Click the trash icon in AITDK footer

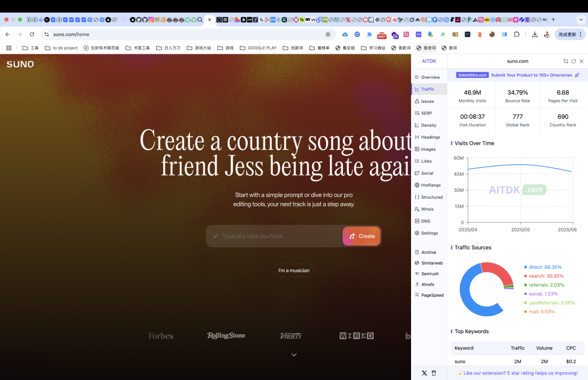click(434, 373)
